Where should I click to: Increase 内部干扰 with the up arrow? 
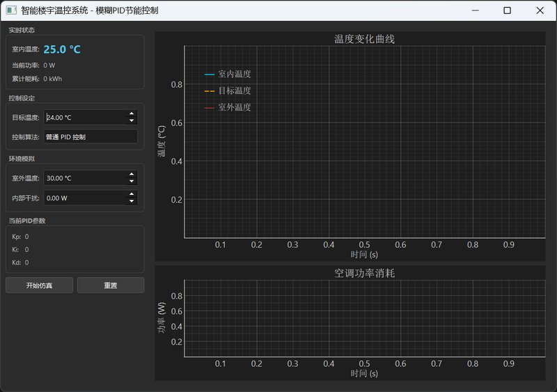tap(132, 194)
